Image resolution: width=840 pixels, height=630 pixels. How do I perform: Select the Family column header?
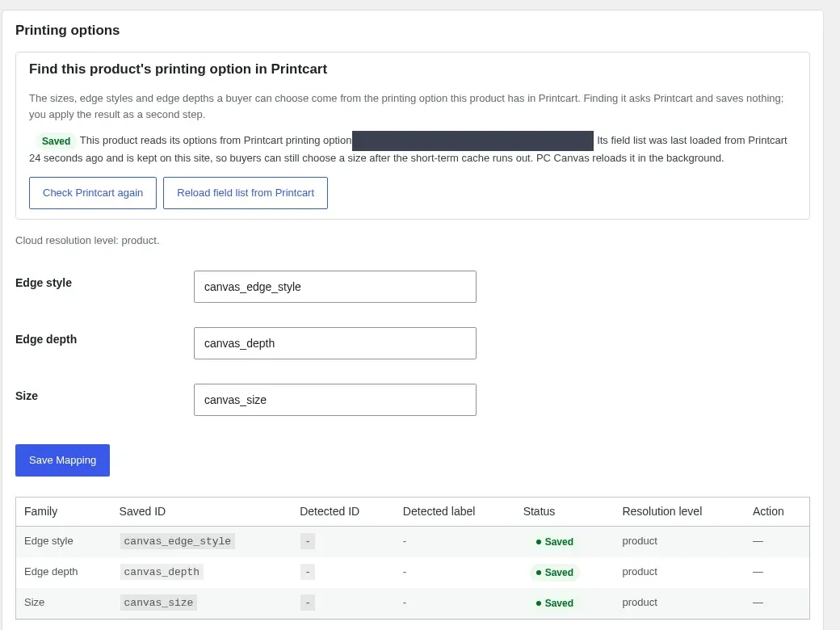[40, 511]
